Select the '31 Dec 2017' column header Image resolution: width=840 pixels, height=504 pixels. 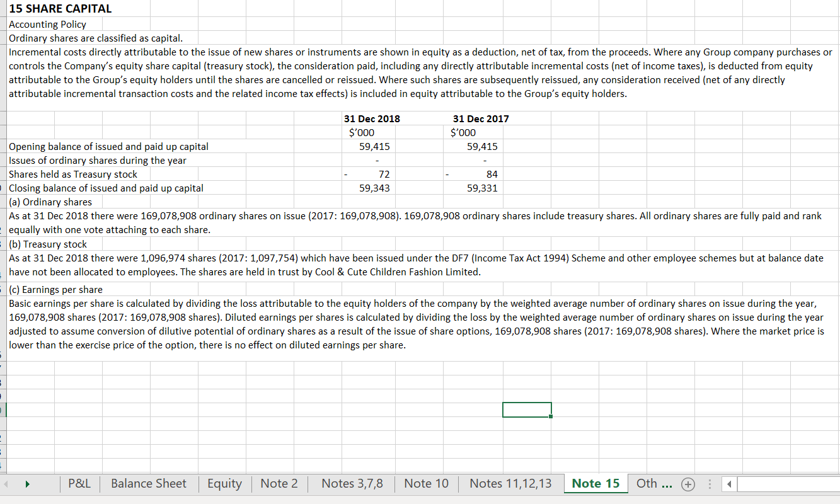481,118
